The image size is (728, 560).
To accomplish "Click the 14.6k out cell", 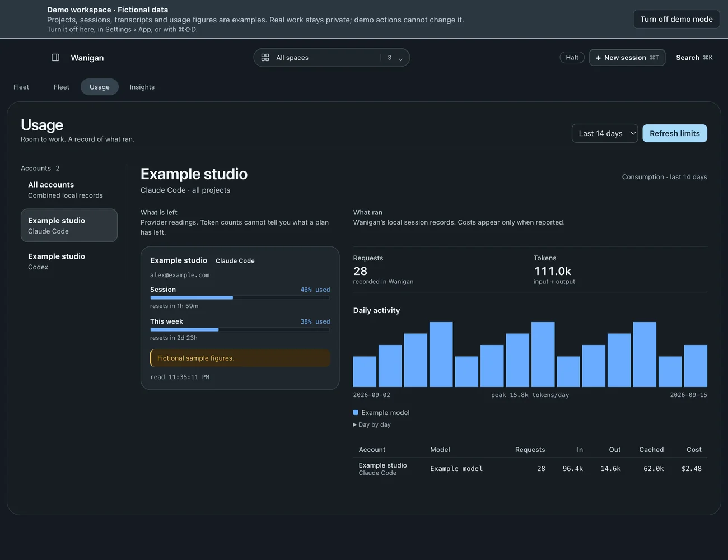I will pos(610,469).
